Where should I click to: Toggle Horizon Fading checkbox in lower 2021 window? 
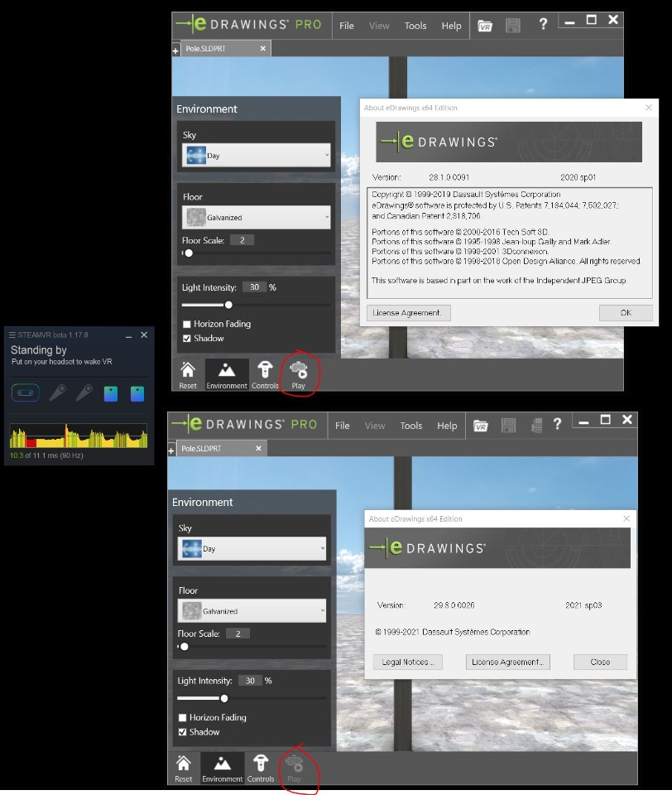pyautogui.click(x=182, y=717)
